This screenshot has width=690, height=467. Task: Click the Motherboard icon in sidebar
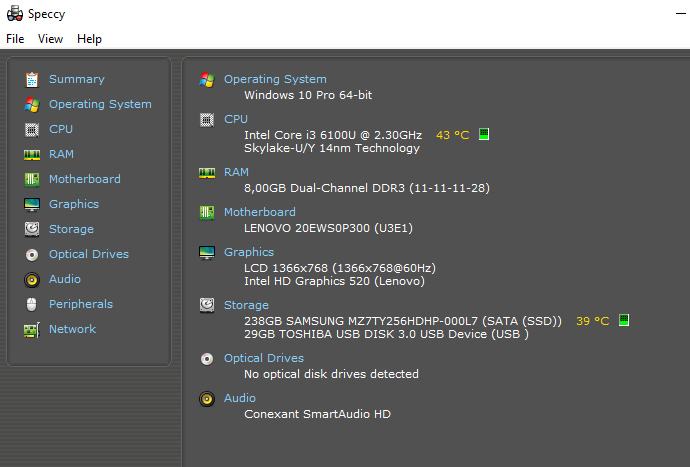coord(31,179)
